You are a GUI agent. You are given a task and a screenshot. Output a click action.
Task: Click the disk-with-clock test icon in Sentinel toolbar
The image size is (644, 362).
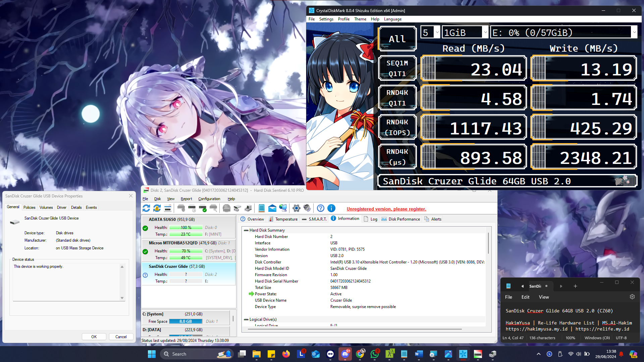pyautogui.click(x=192, y=208)
